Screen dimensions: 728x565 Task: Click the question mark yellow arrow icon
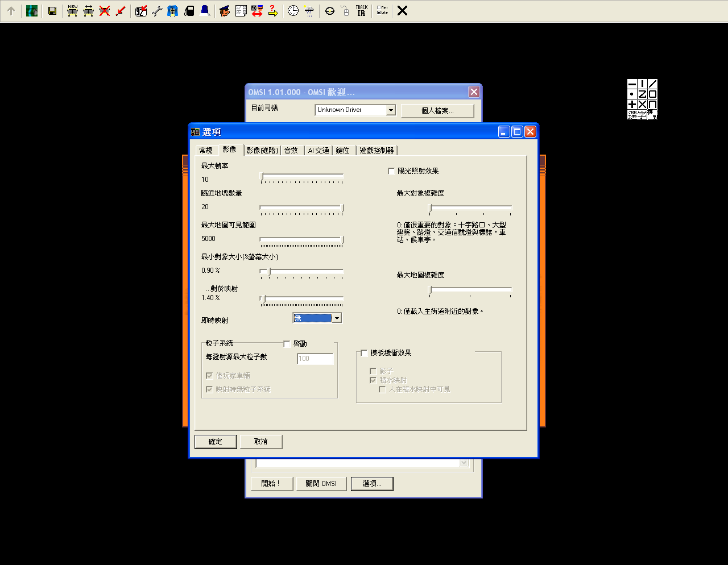273,11
